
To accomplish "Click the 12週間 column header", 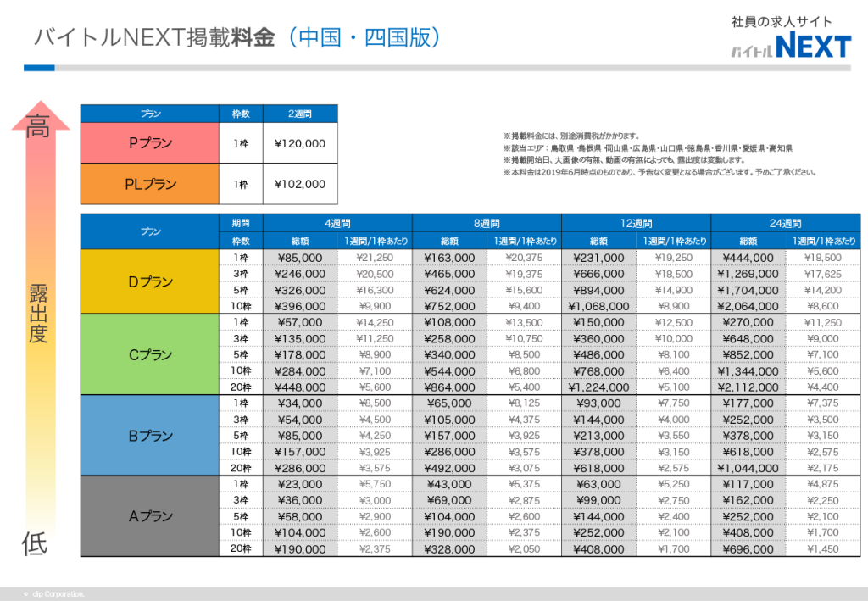I will coord(636,223).
